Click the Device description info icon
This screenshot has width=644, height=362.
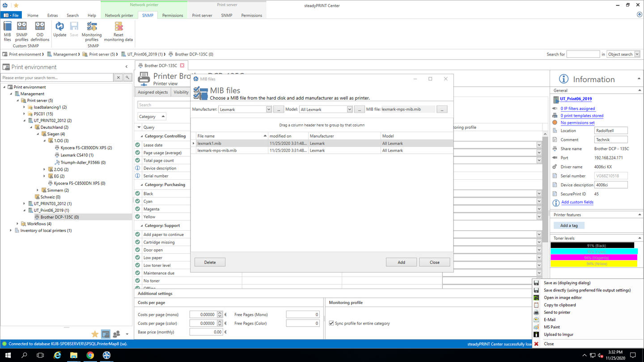pos(138,168)
